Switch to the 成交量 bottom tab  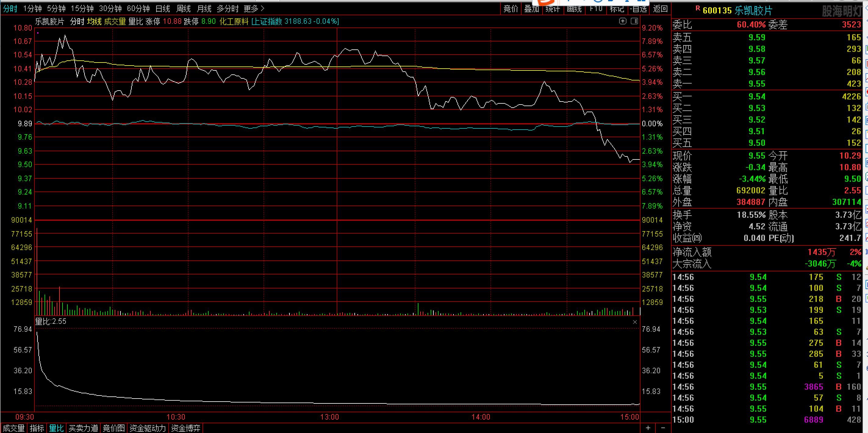click(x=14, y=428)
